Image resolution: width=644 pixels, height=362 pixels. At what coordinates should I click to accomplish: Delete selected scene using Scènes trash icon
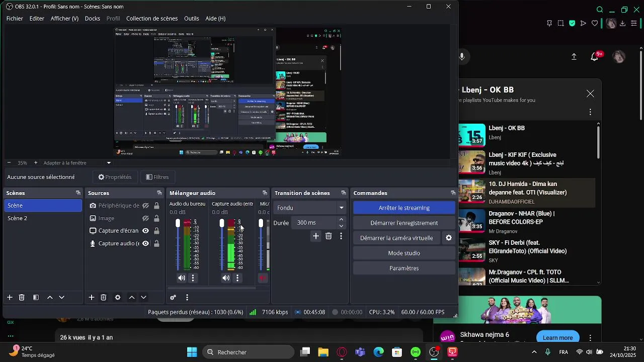pos(22,298)
